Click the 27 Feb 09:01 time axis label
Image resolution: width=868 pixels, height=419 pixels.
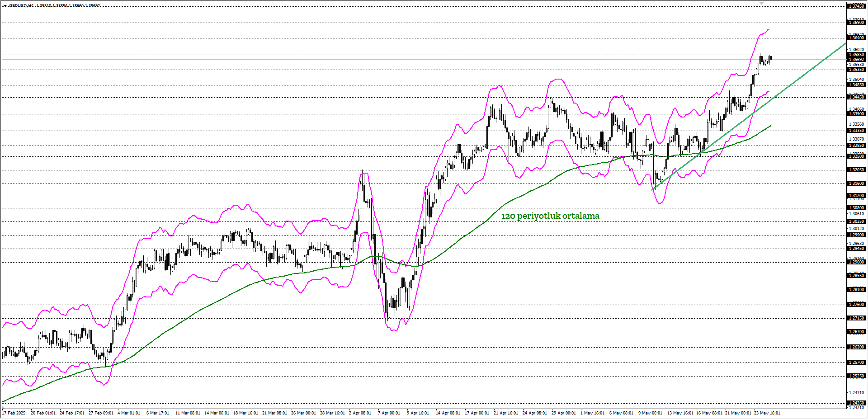coord(101,413)
